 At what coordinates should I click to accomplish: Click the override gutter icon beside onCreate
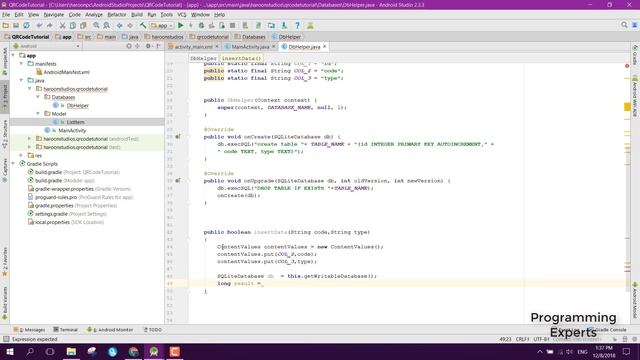coord(178,136)
